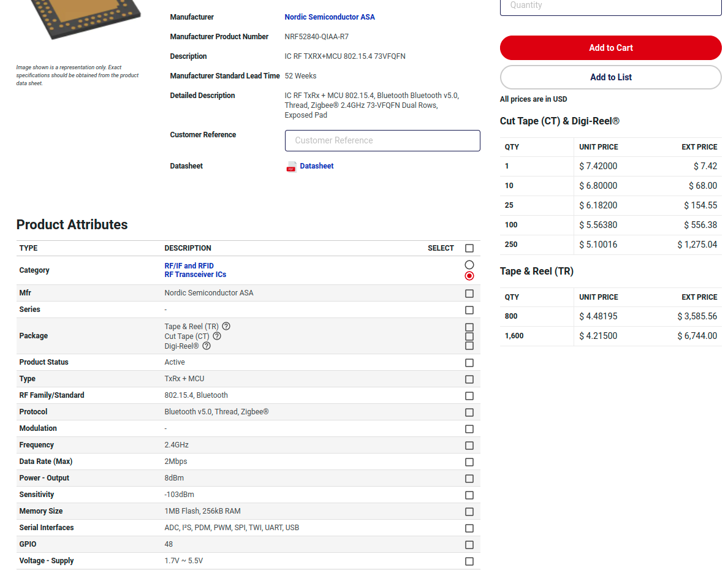Click the unit price $ 7.42000
The height and width of the screenshot is (570, 728).
click(x=598, y=166)
